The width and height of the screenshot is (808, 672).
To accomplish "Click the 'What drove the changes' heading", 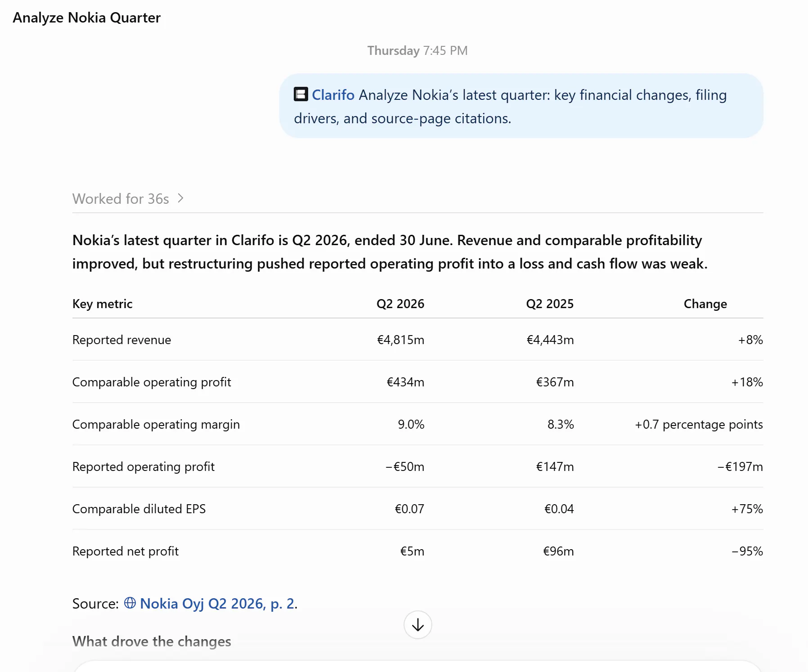I will 152,641.
